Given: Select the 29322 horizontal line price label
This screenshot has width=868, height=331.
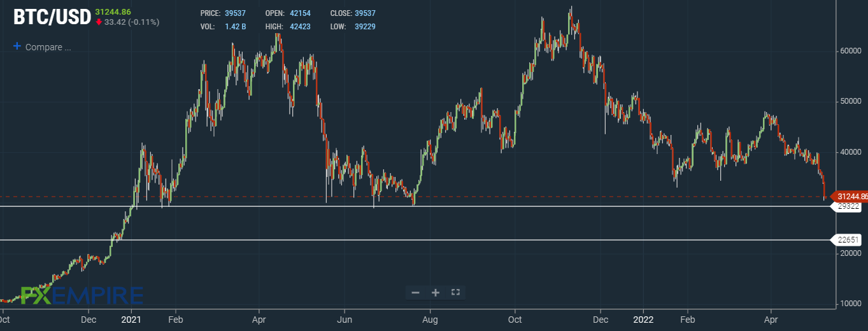Looking at the screenshot, I should [847, 207].
